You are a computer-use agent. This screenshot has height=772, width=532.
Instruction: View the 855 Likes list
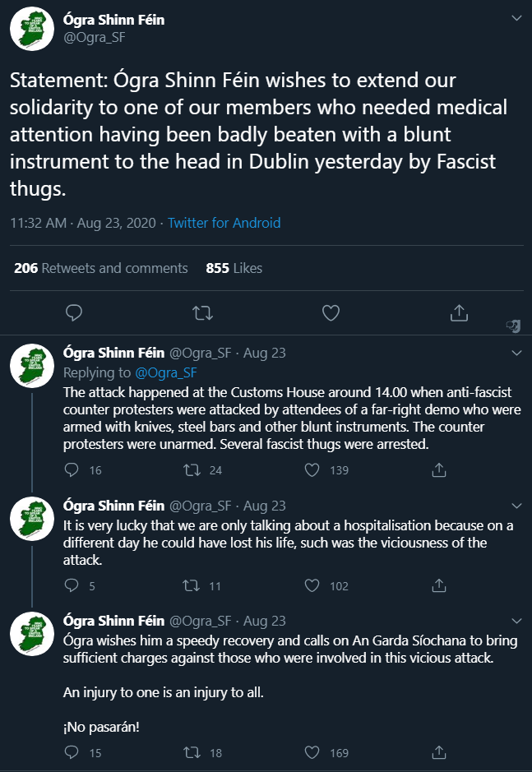tap(234, 268)
